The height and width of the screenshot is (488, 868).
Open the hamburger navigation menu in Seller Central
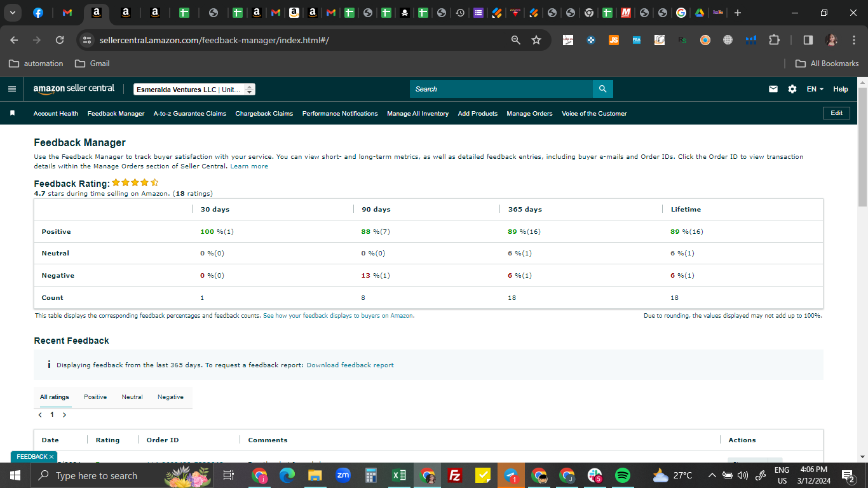coord(11,89)
